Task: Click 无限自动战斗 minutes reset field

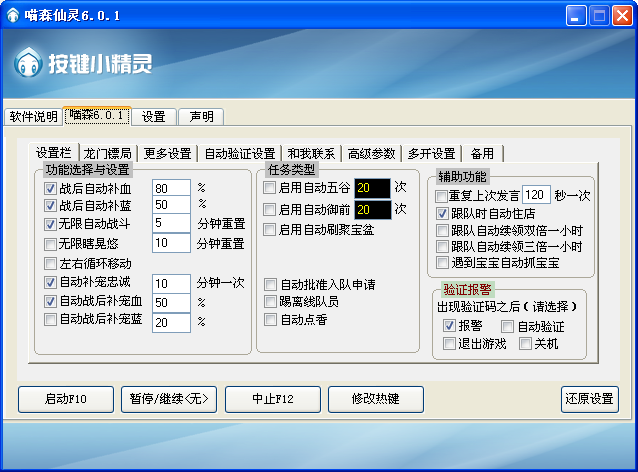Action: [171, 223]
